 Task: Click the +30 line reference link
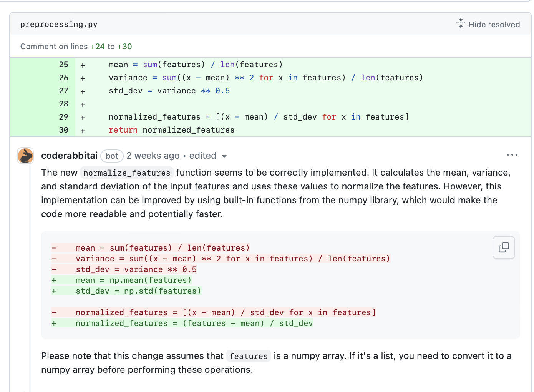[x=125, y=46]
